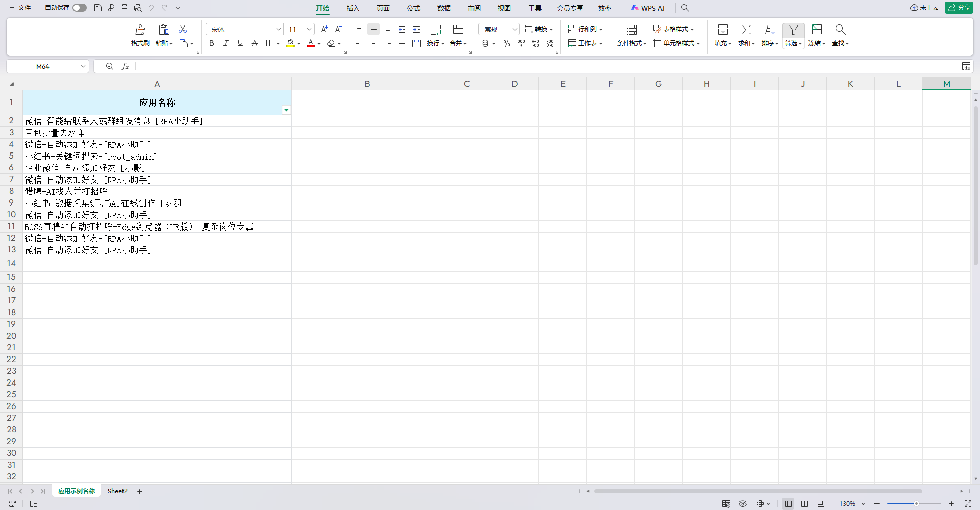Click the Fill (填充) icon
Screen dimensions: 980x510
click(x=723, y=30)
